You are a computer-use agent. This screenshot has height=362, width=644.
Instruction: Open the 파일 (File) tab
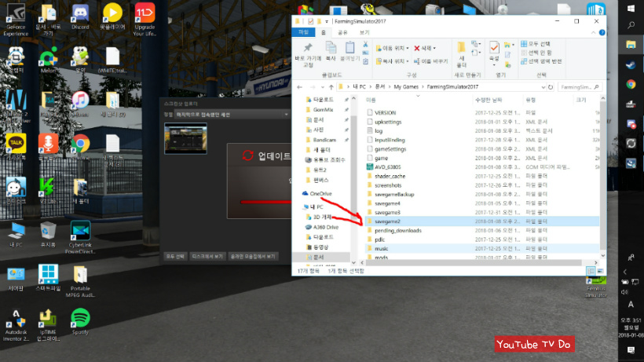pos(303,32)
